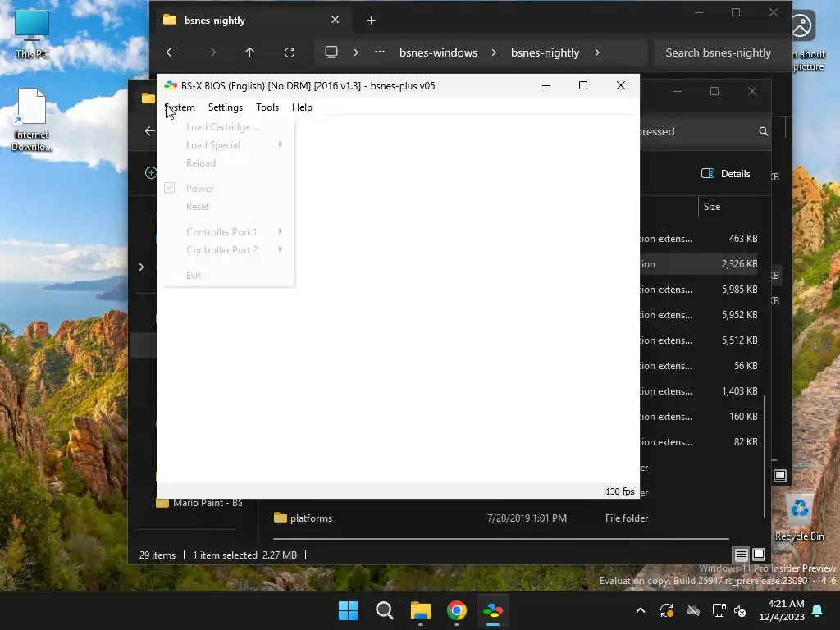Click the OneDrive cloud tray icon

[692, 610]
